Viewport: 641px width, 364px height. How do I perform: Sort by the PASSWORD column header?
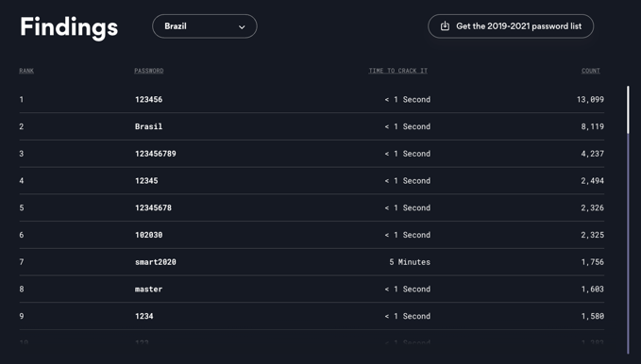149,71
